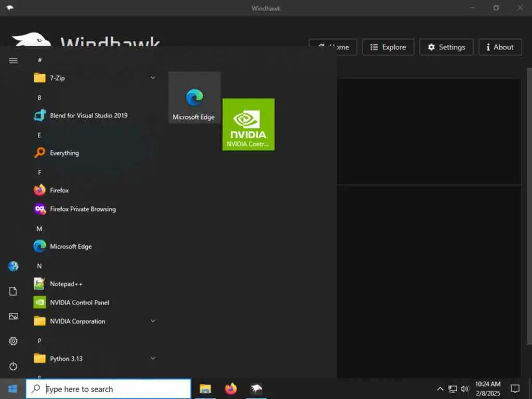The width and height of the screenshot is (532, 399).
Task: Click the Power icon in Start
Action: 13,366
